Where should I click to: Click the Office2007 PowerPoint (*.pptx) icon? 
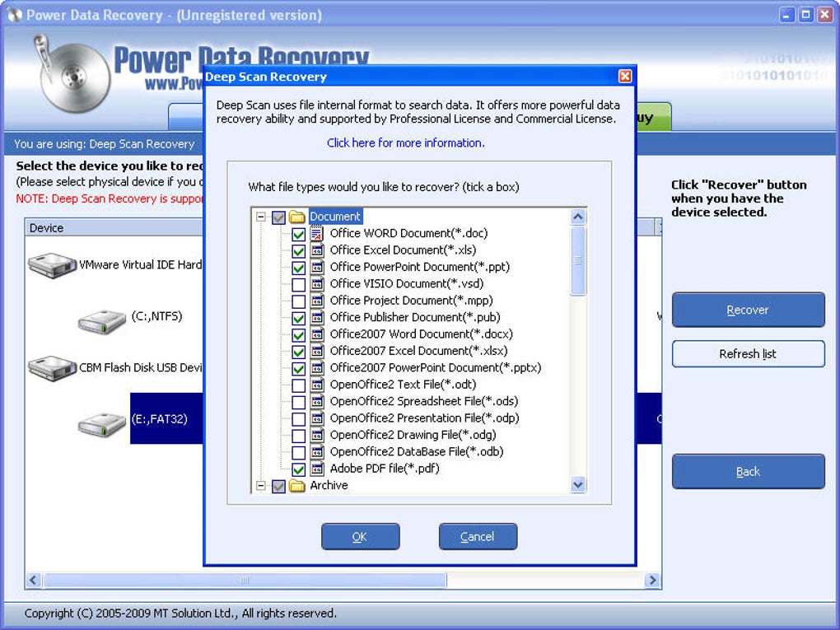(317, 368)
